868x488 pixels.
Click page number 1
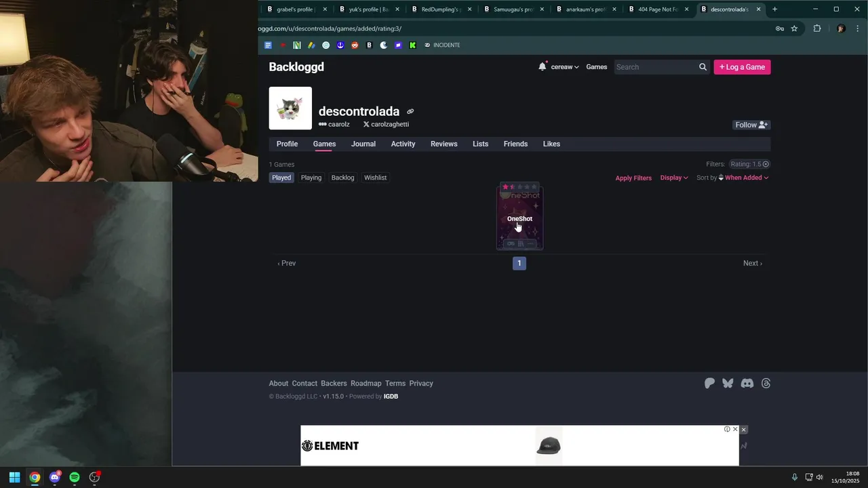(519, 263)
